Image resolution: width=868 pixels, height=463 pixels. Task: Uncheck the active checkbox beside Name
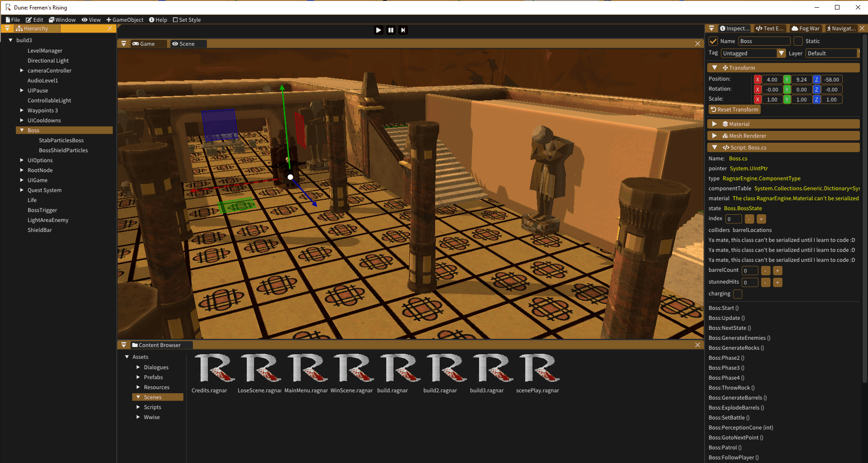713,41
